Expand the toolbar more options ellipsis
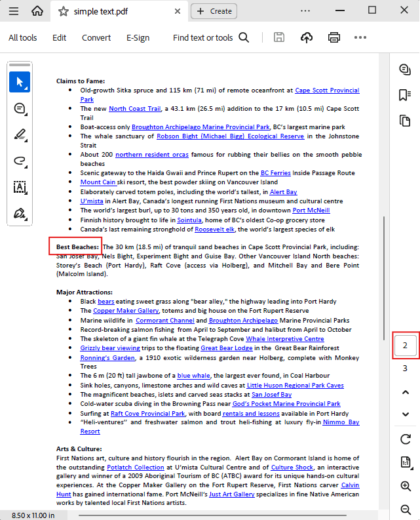Image resolution: width=420 pixels, height=520 pixels. coord(360,37)
